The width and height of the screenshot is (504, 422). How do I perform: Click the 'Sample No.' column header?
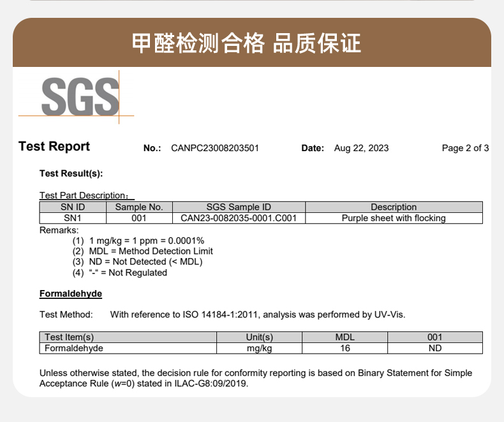tap(139, 207)
